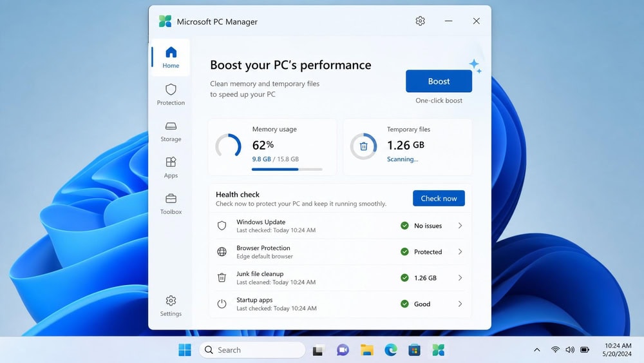Open the clock showing 10:24 AM

(x=618, y=350)
